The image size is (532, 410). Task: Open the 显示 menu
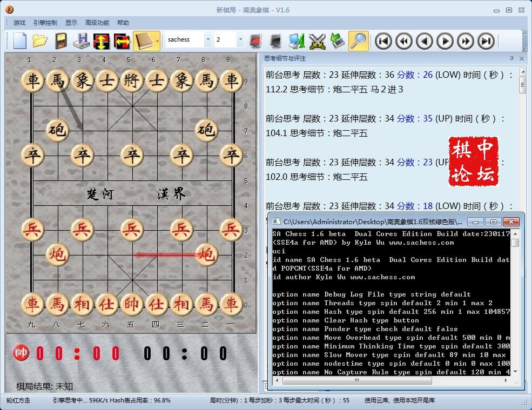tap(71, 23)
